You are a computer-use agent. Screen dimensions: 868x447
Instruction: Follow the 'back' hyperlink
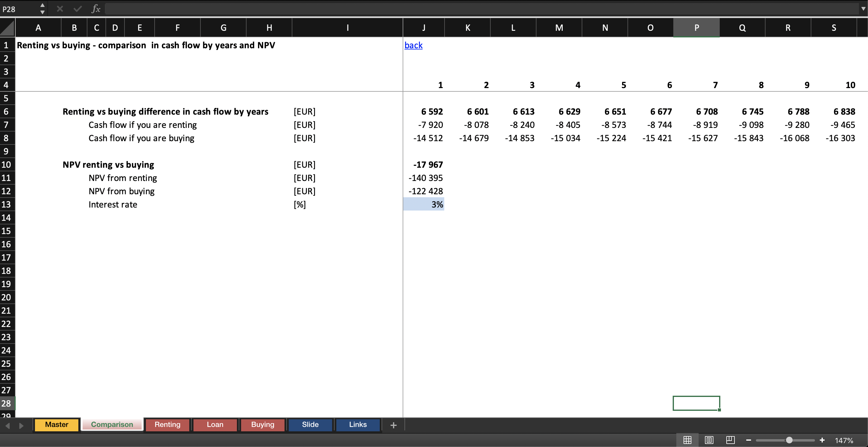[414, 45]
